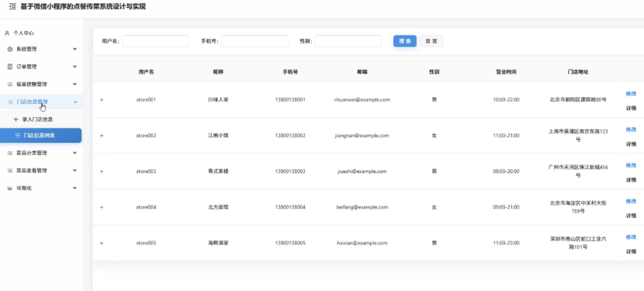The width and height of the screenshot is (644, 291).
Task: Select the hours cell 08:00-20:00
Action: click(506, 171)
